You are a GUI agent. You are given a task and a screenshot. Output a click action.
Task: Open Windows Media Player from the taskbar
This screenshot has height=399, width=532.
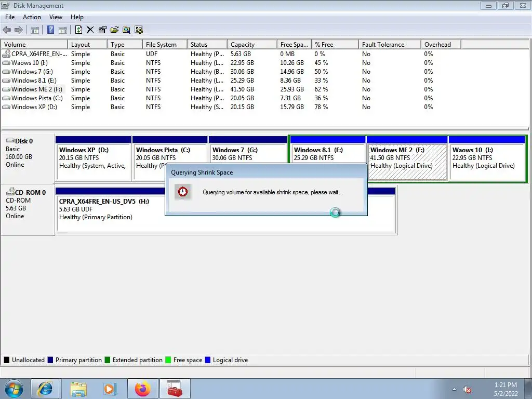[110, 389]
